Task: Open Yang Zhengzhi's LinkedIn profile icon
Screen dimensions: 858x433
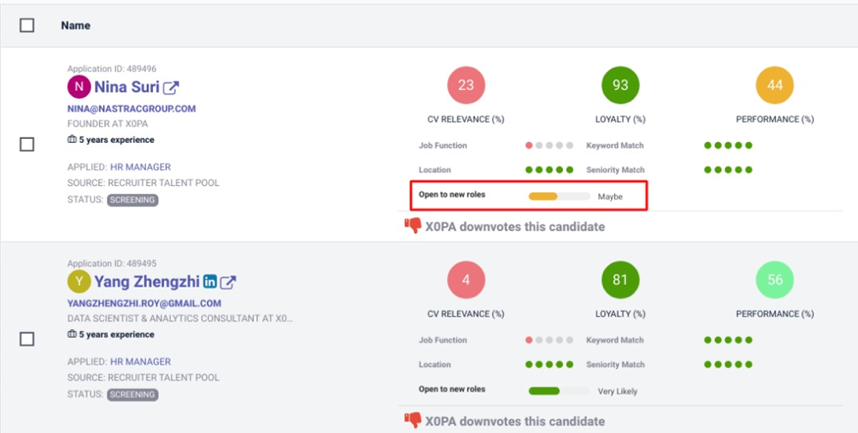Action: click(210, 282)
